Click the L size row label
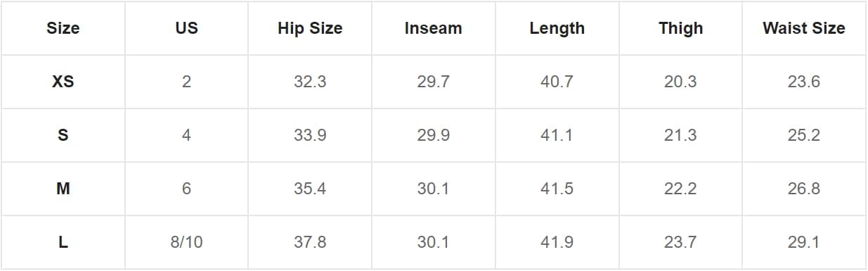 pos(63,242)
